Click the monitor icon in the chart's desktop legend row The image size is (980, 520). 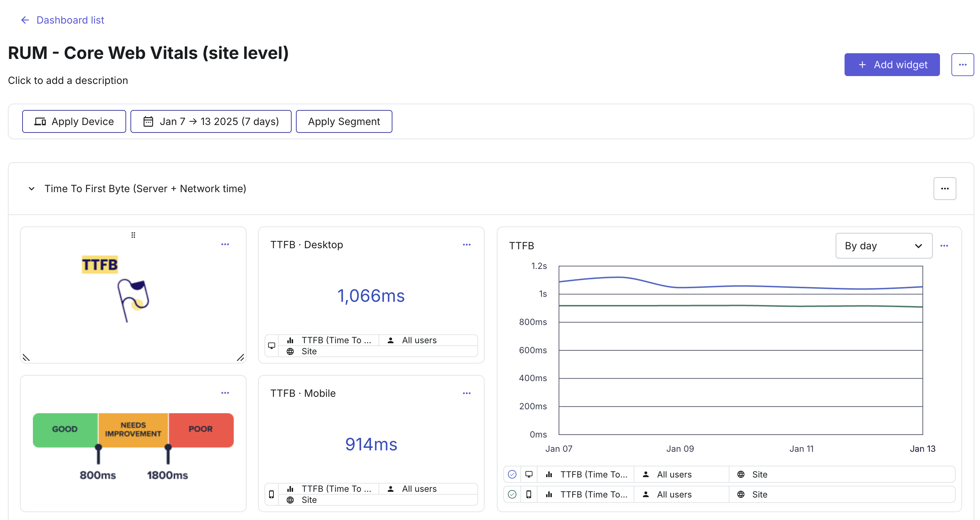coord(529,474)
